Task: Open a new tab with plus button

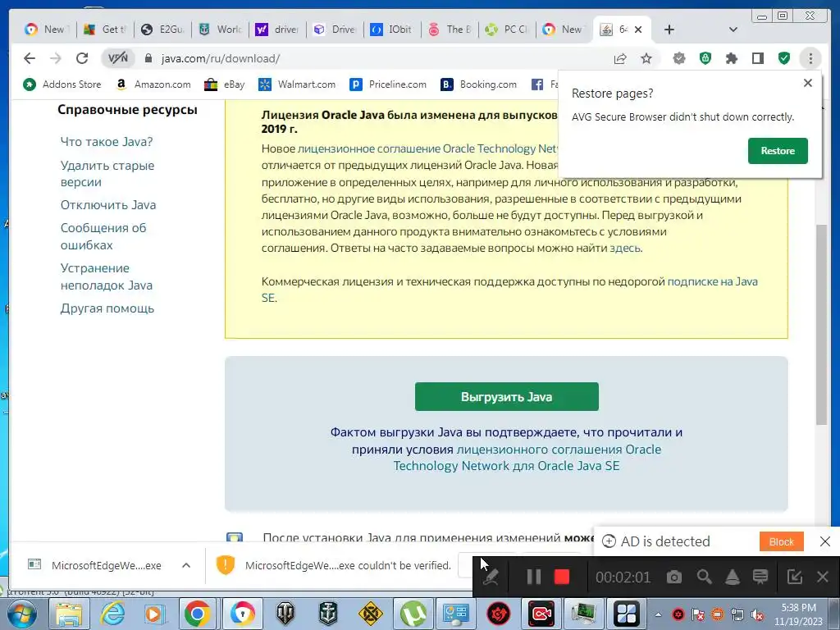Action: tap(669, 30)
